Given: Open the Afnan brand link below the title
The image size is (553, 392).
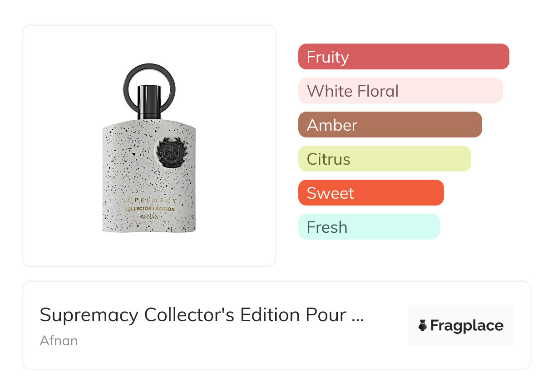Looking at the screenshot, I should coord(59,340).
